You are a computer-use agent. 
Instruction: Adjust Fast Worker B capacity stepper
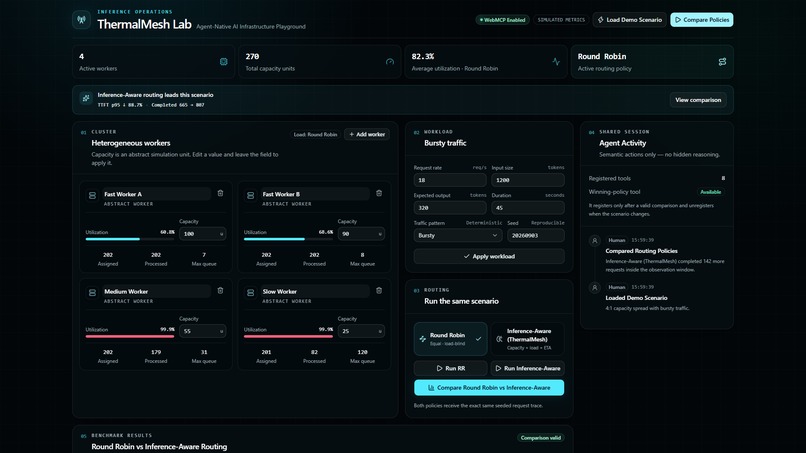[380, 234]
